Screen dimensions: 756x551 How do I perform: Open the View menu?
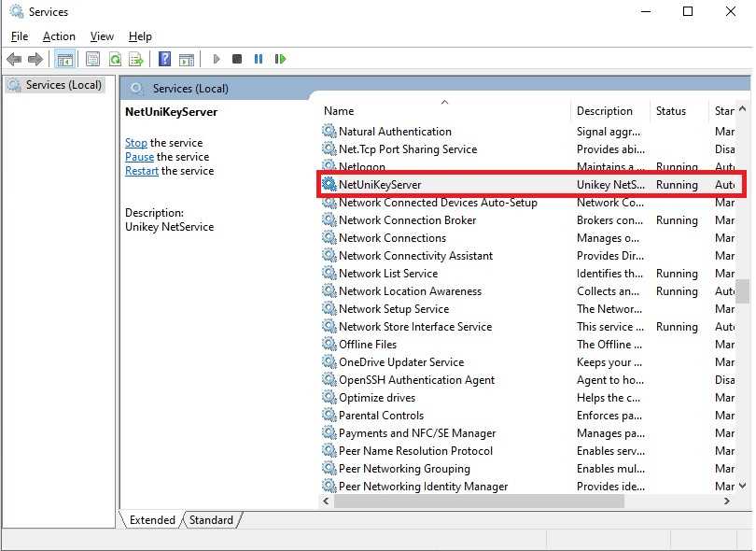point(102,36)
